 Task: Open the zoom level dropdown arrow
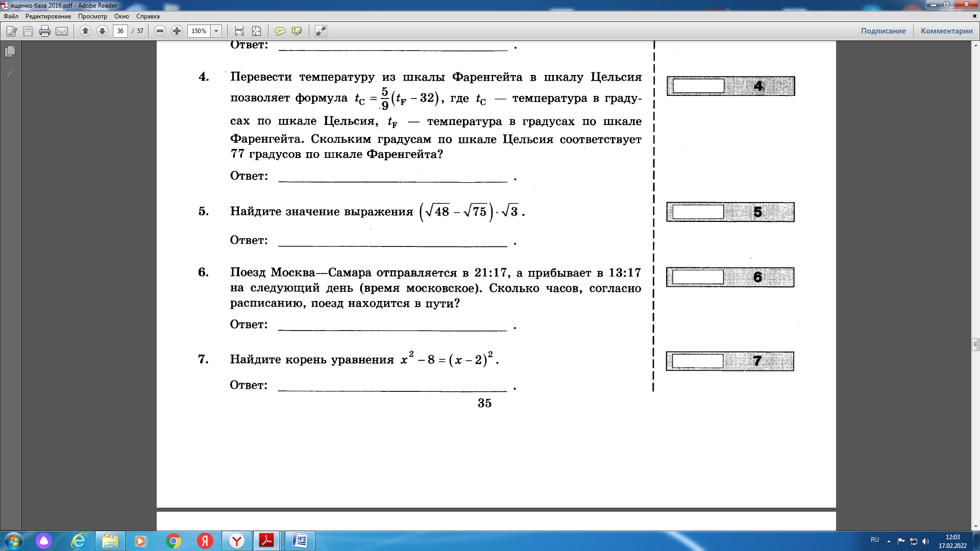(x=216, y=31)
